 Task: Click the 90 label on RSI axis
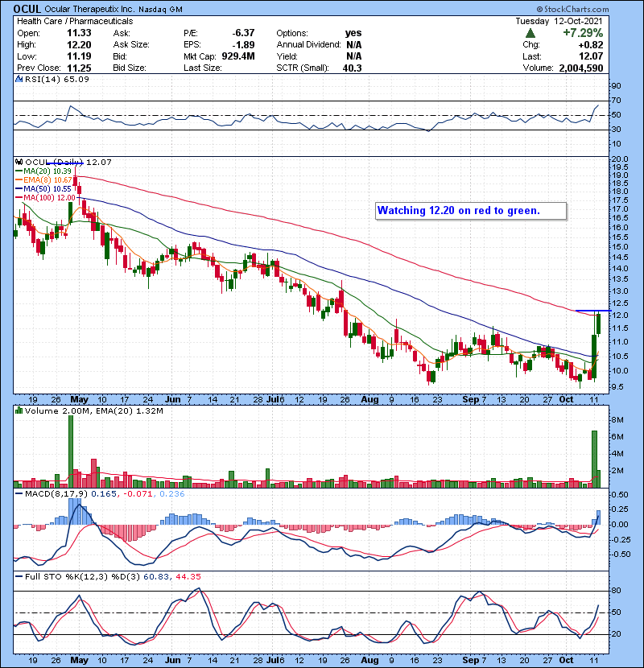pyautogui.click(x=617, y=86)
